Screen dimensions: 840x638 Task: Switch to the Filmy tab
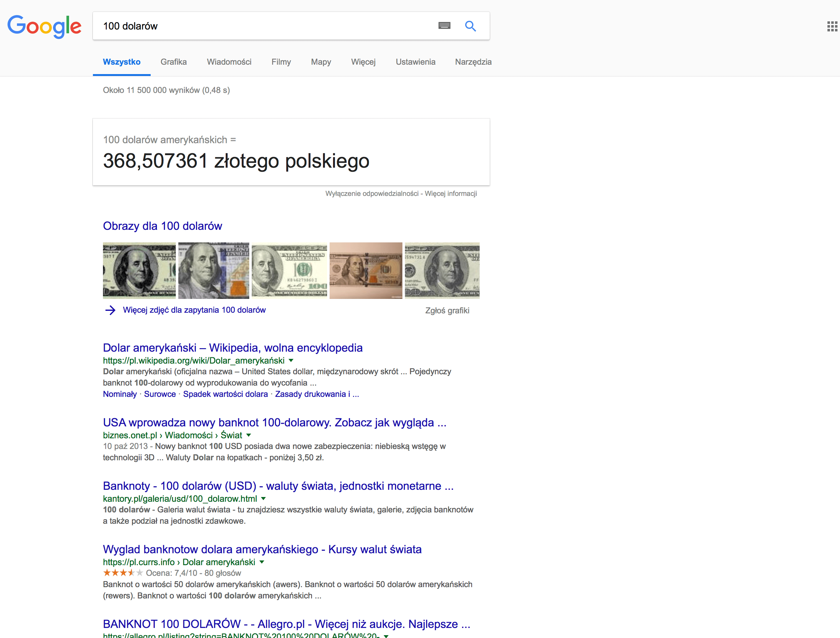[281, 62]
